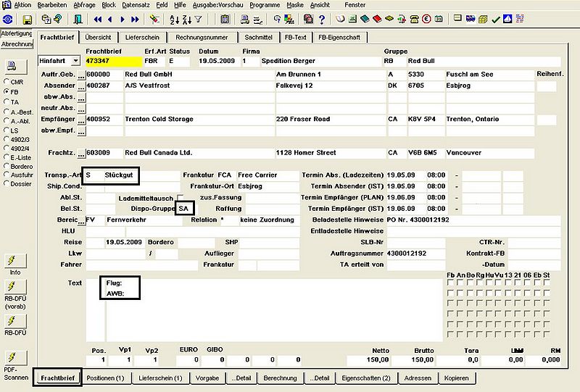Click the exit door icon in toolbar
This screenshot has height=392, width=580.
[78, 20]
